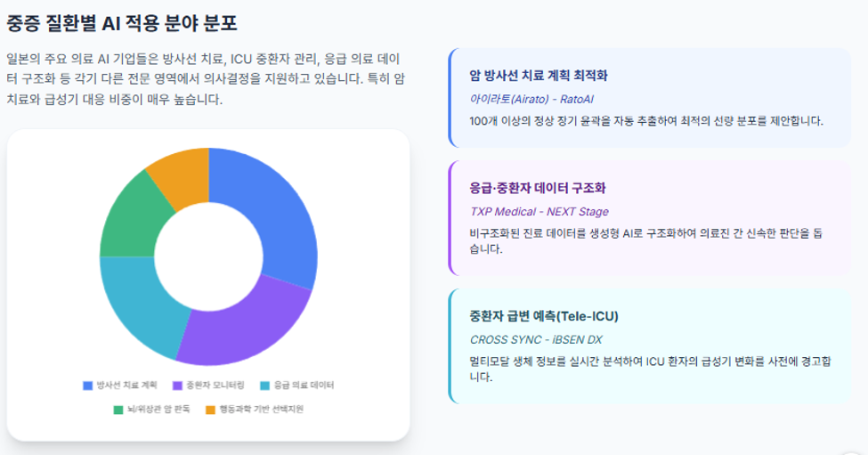Click the CROSS SYNC - iBSEN DX subtitle
Viewport: 868px width, 455px height.
(x=535, y=340)
